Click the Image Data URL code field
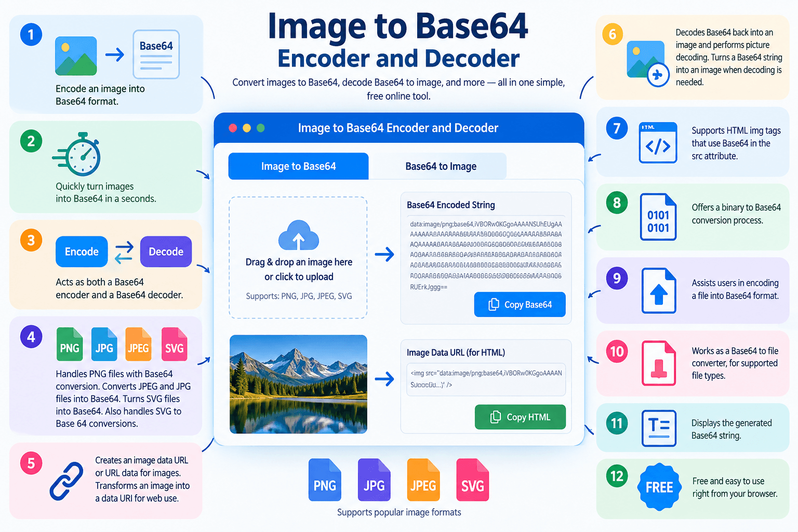Image resolution: width=798 pixels, height=532 pixels. click(486, 379)
